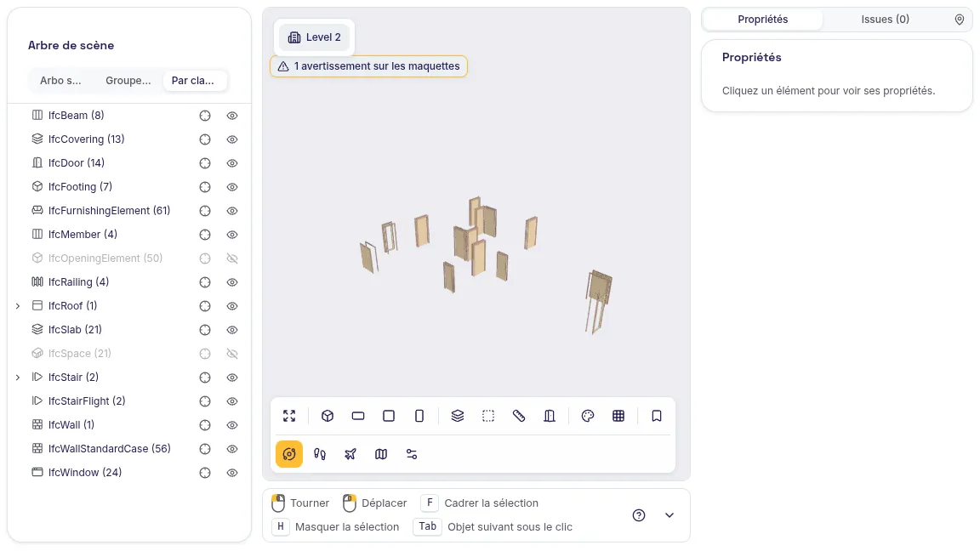Toggle IfcDoor visibility eye

click(232, 163)
